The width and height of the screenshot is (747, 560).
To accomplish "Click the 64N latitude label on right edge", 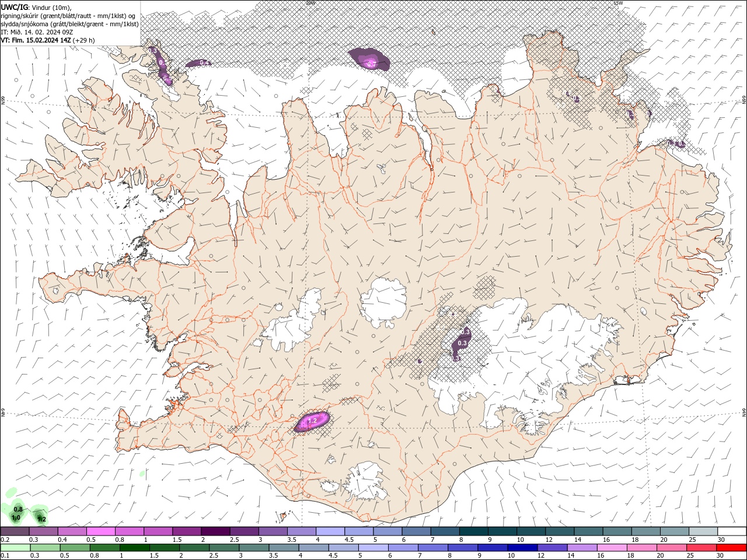I will (x=744, y=413).
